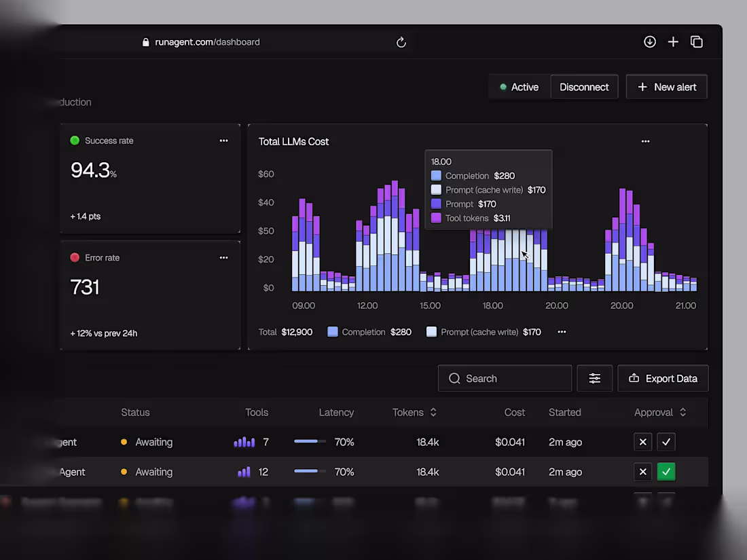Sort table by Tokens column

pyautogui.click(x=414, y=413)
